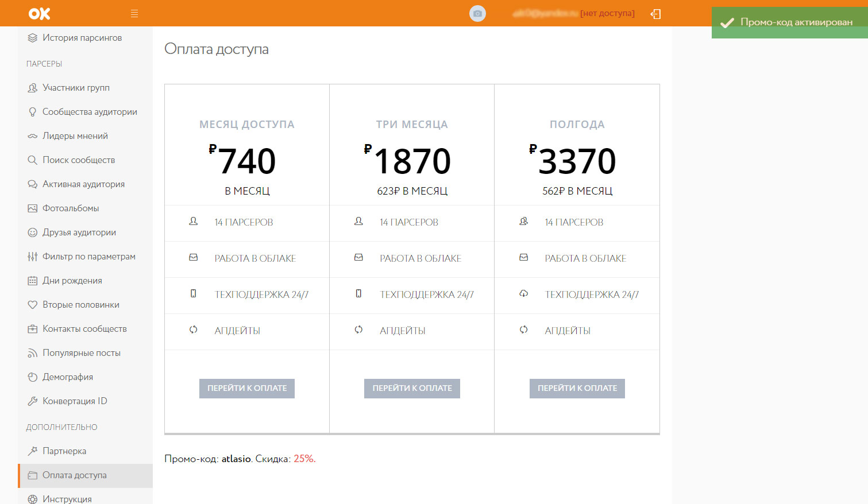Click the Фотоальбомы picture icon
The image size is (868, 504).
33,208
